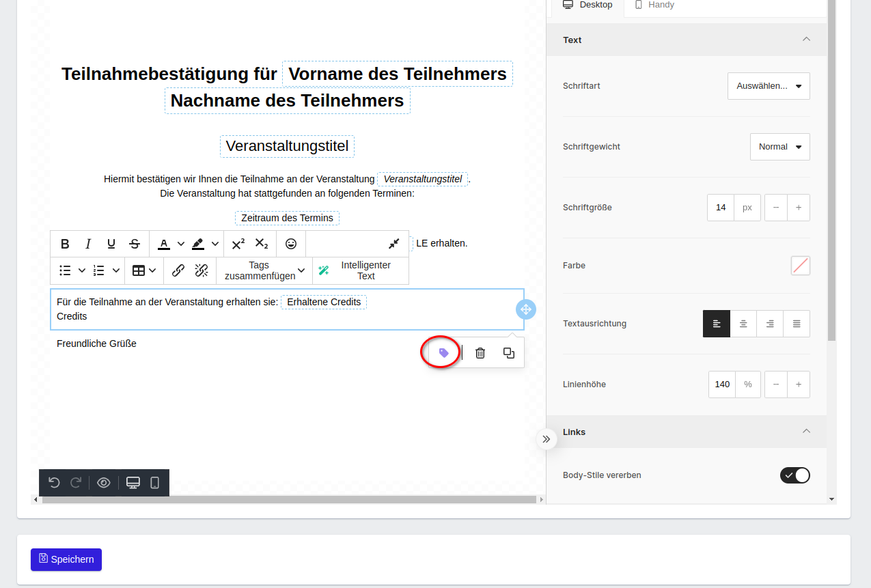
Task: Switch to the Handy tab
Action: tap(654, 5)
